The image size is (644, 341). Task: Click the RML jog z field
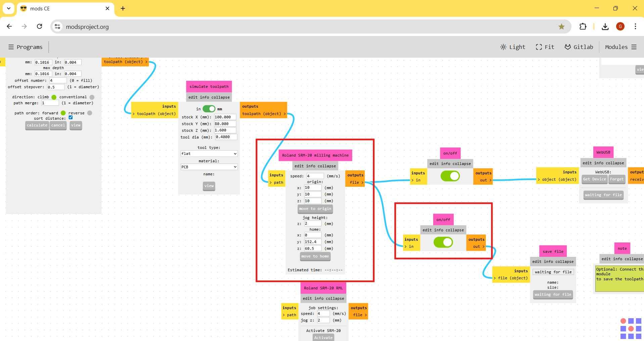pos(323,320)
